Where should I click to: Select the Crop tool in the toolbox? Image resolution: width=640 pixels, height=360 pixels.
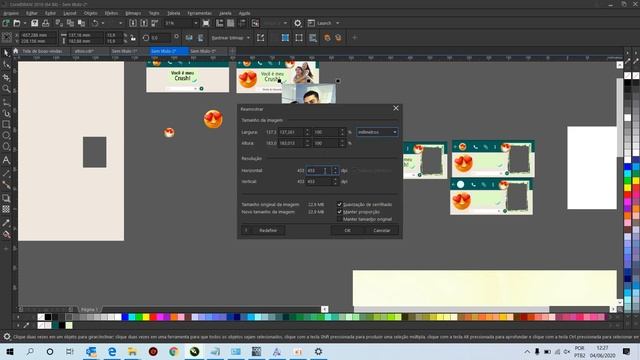pyautogui.click(x=6, y=77)
